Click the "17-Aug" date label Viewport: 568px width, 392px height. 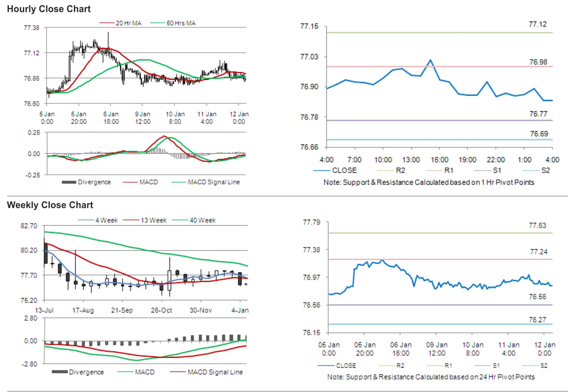[x=83, y=310]
